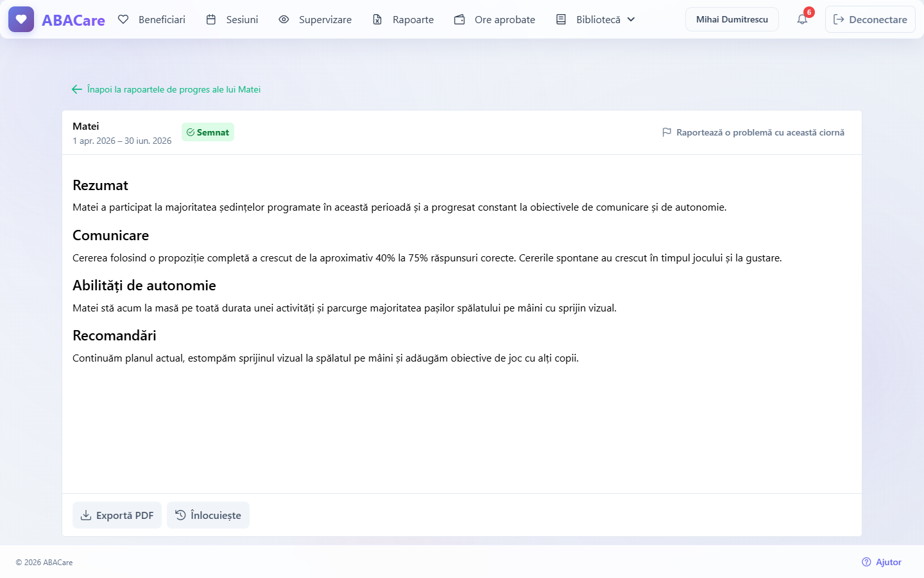This screenshot has width=924, height=578.
Task: Click the Matei beneficiary name in header
Action: click(86, 126)
